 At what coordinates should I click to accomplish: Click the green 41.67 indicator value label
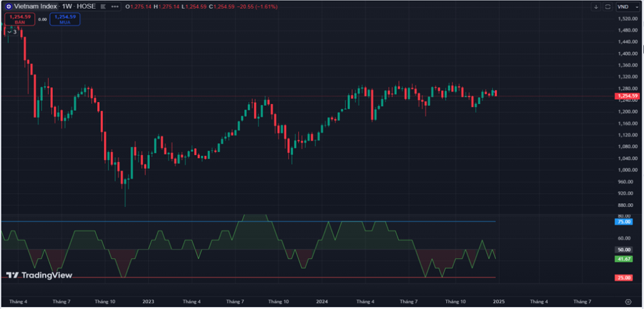[x=624, y=259]
